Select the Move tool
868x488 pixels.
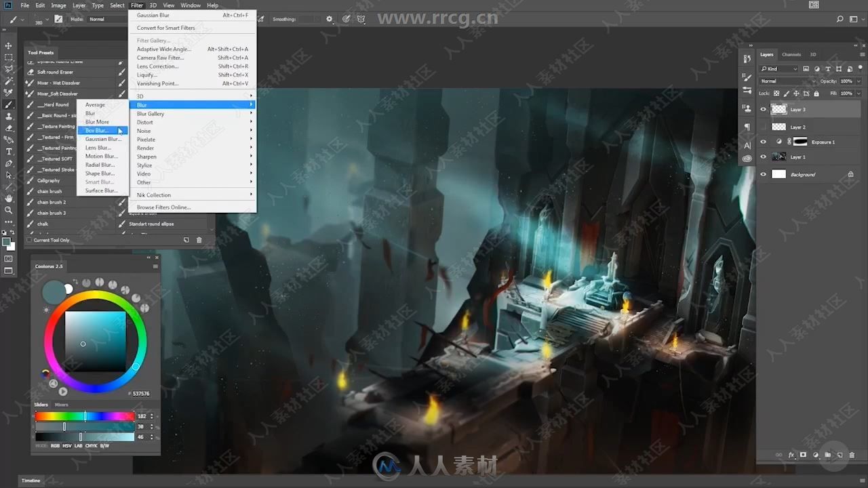tap(9, 45)
